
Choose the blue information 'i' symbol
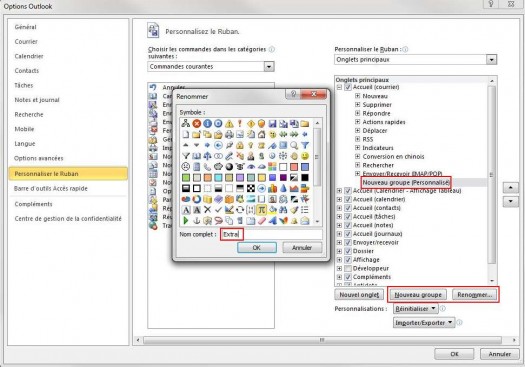(x=207, y=124)
